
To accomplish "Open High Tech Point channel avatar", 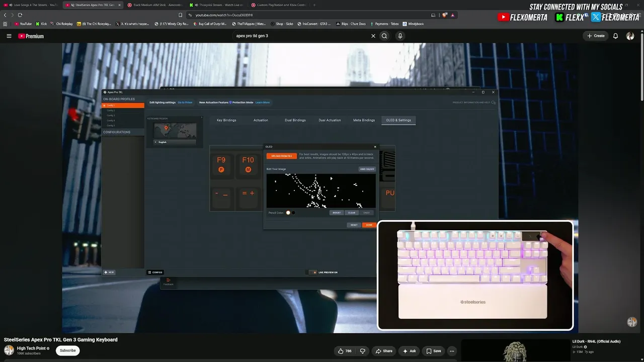I will [x=9, y=350].
